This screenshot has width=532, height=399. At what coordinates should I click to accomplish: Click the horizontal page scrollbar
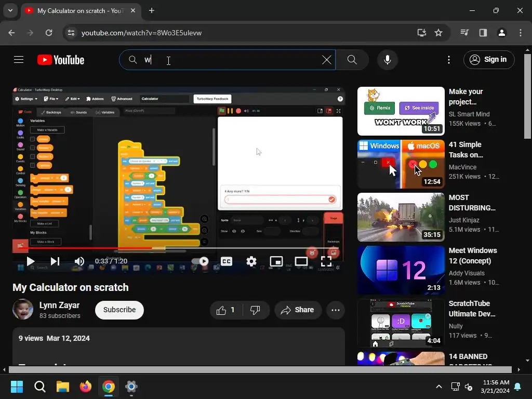tap(260, 369)
